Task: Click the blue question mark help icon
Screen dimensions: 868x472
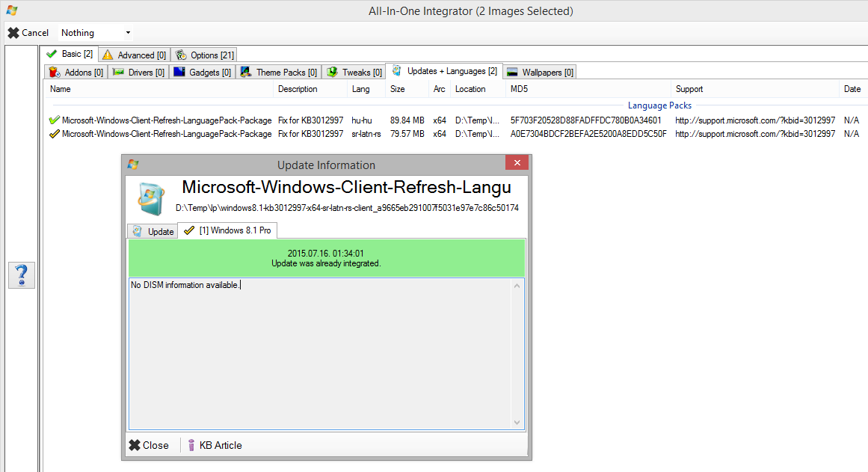Action: [x=22, y=275]
